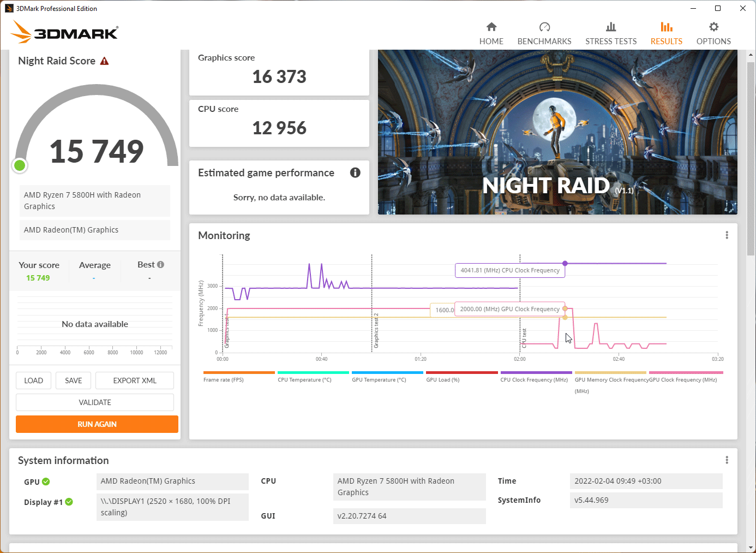Click the Night Raid benchmark image
Viewport: 756px width, 553px height.
557,132
